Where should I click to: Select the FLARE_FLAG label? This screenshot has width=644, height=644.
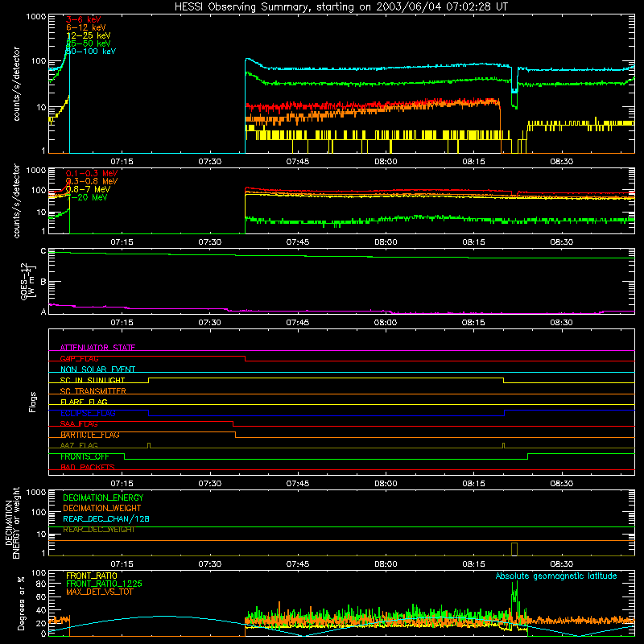[x=84, y=402]
